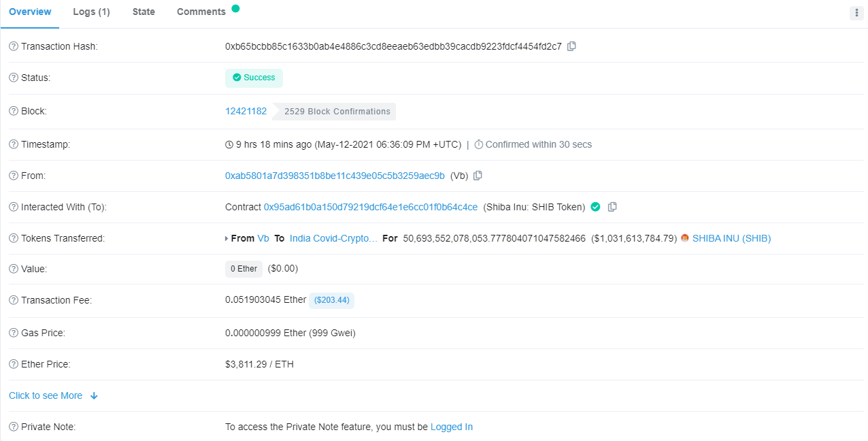Open the Comments tab
Screen dimensions: 868x441
pyautogui.click(x=201, y=12)
